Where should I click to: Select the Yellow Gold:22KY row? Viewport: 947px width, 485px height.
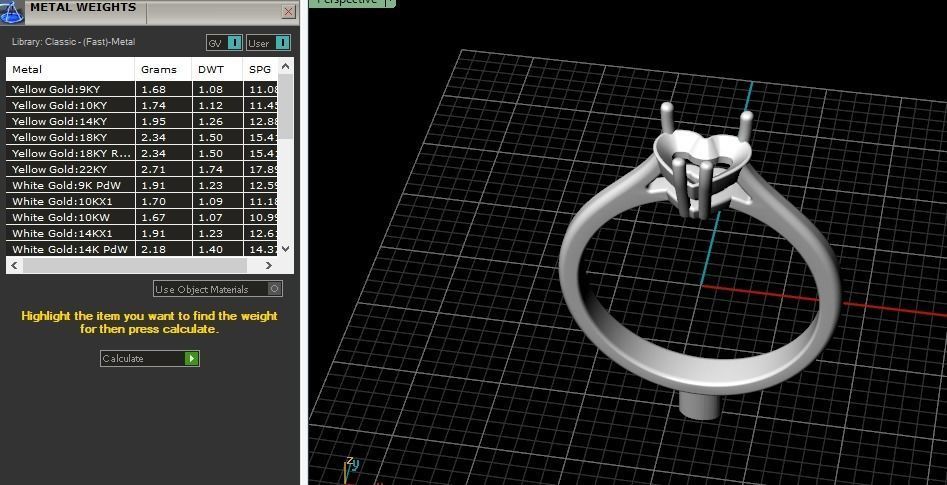(142, 169)
